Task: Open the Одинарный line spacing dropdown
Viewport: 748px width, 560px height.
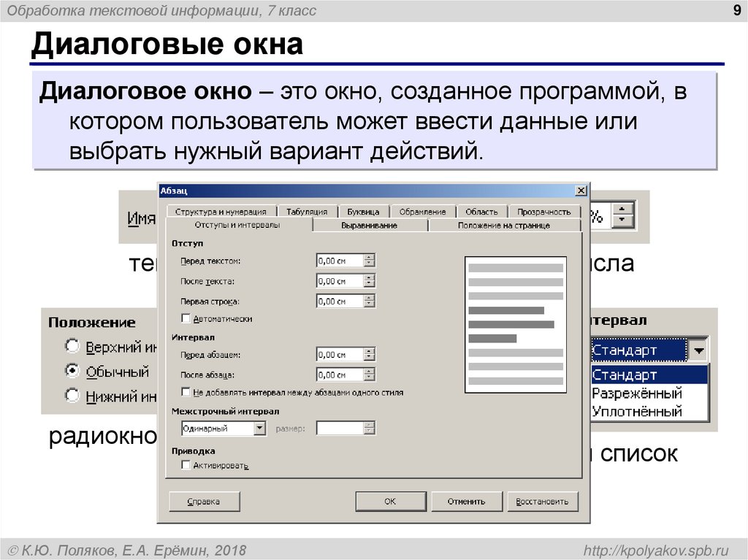Action: point(259,429)
